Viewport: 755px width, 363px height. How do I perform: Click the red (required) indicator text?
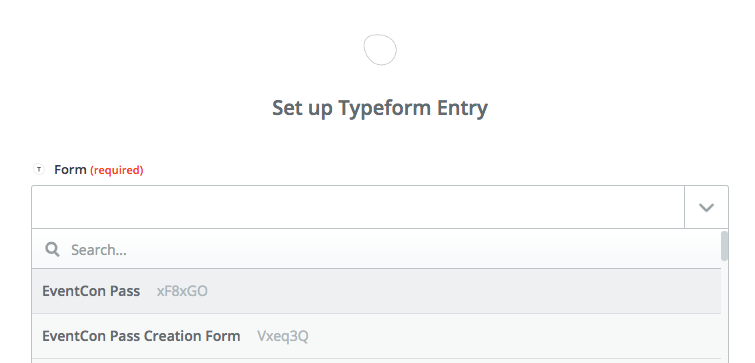tap(117, 170)
